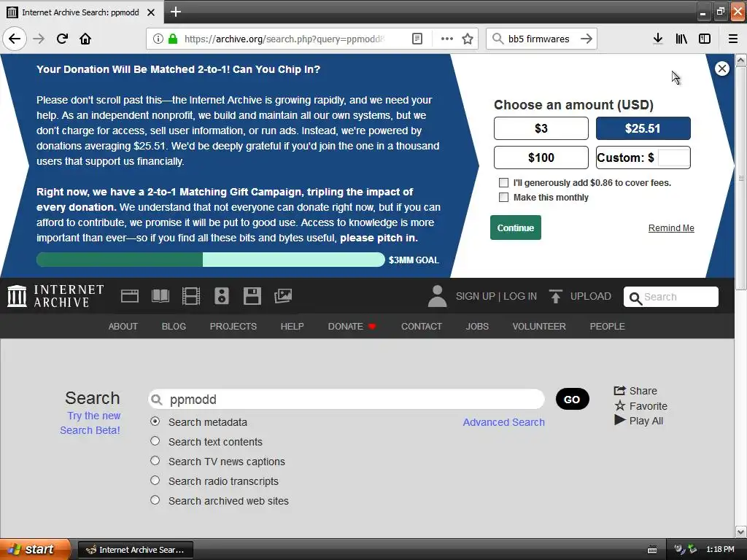747x560 pixels.
Task: Open the browser home page icon
Action: 85,39
